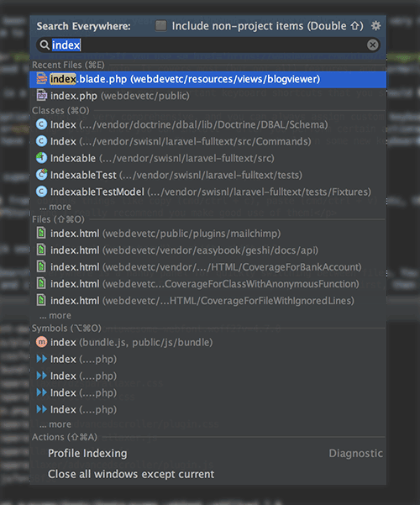Click HTML icon of CoverageForBankAccount index.html
Viewport: 420px width, 505px height.
41,266
